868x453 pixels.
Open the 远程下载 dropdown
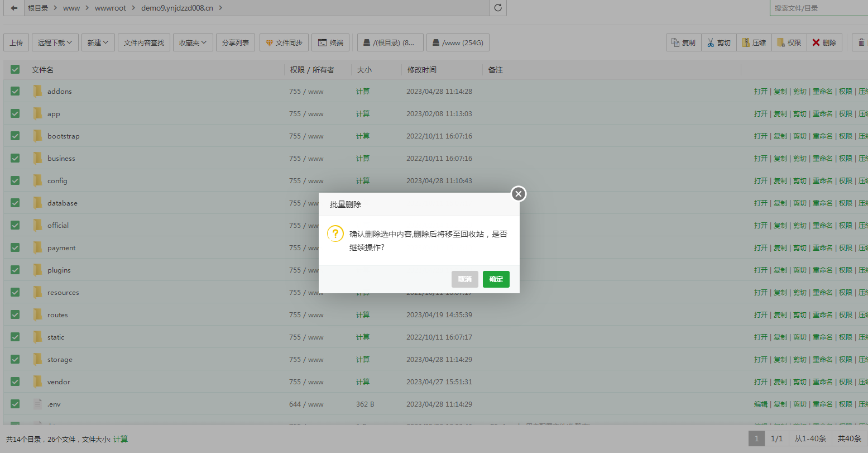click(55, 42)
